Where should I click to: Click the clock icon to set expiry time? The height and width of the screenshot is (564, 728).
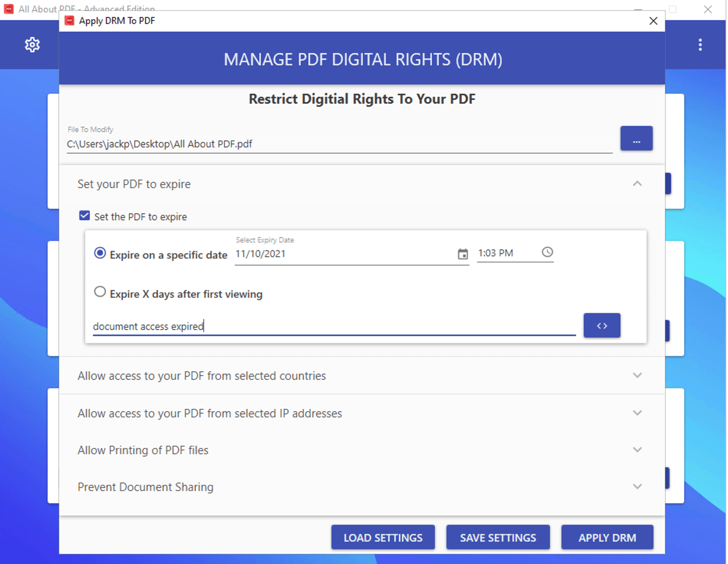547,252
